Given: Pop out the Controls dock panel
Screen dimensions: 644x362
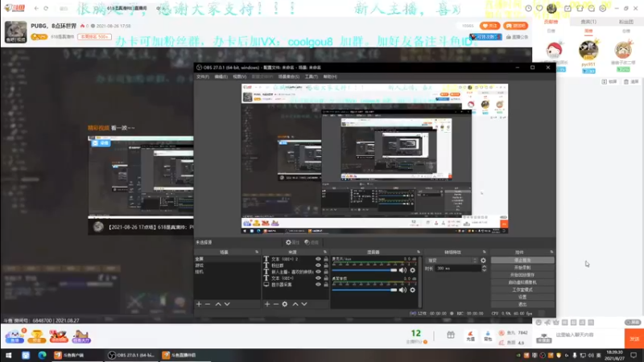Looking at the screenshot, I should pyautogui.click(x=551, y=252).
